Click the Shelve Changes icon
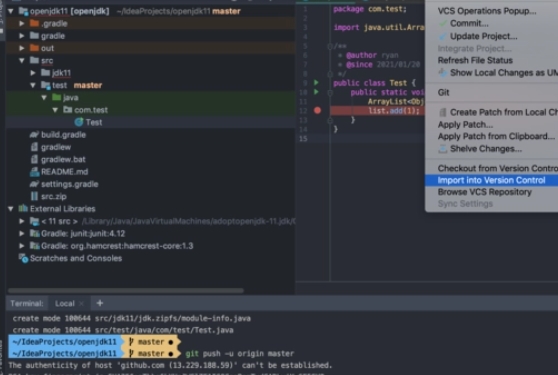Screen dimensions: 558x375 [443, 149]
